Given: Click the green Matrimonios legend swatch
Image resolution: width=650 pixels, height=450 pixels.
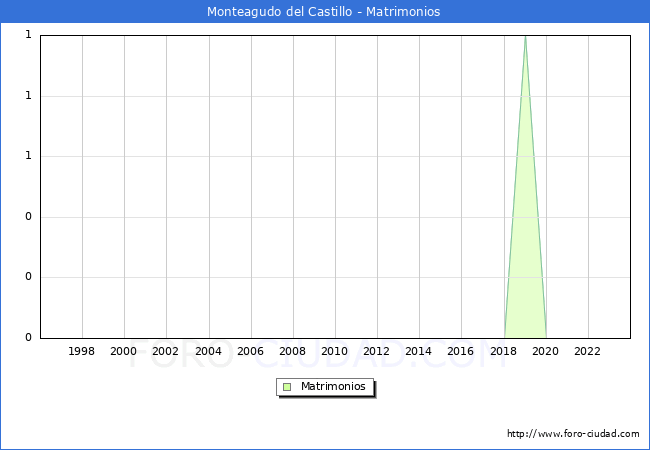Looking at the screenshot, I should pos(287,387).
